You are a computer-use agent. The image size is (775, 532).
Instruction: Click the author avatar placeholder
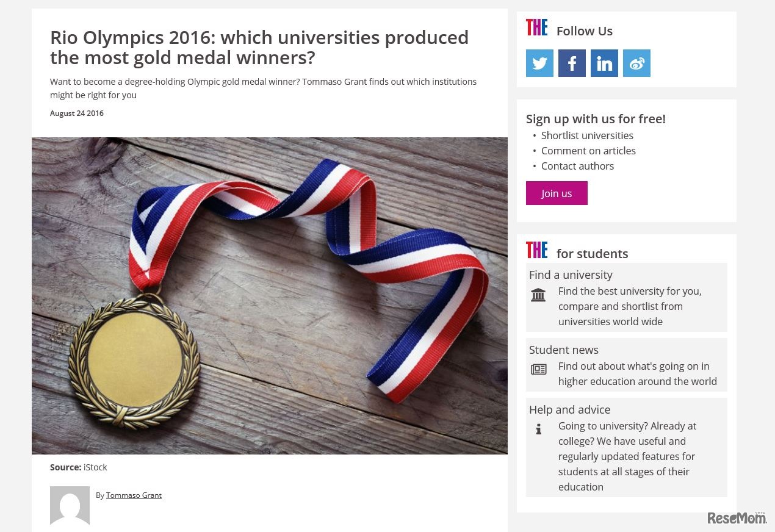point(70,506)
